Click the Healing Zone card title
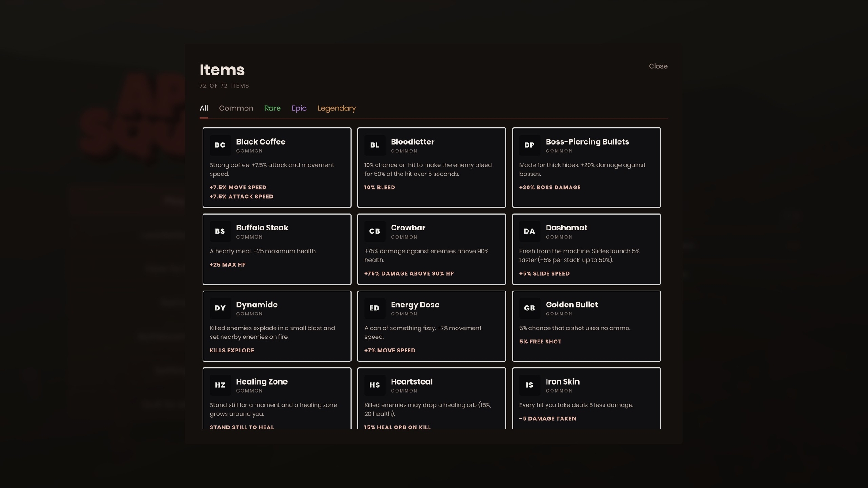 click(x=262, y=381)
